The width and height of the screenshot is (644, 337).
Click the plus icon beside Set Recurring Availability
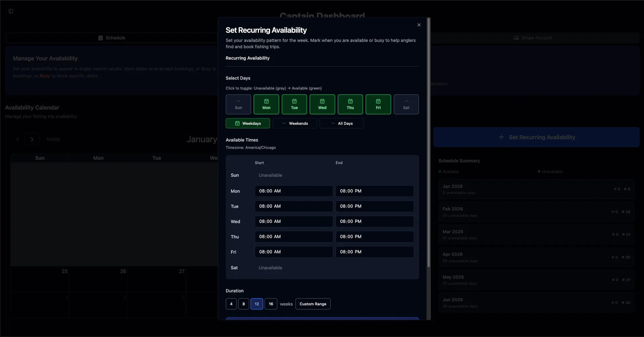pyautogui.click(x=501, y=137)
